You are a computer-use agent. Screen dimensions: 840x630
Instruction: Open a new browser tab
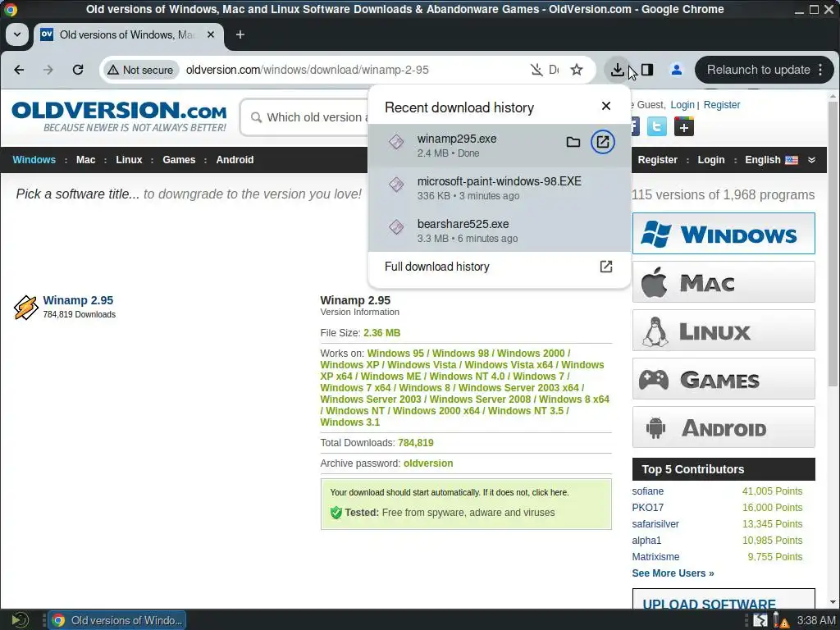(x=240, y=34)
